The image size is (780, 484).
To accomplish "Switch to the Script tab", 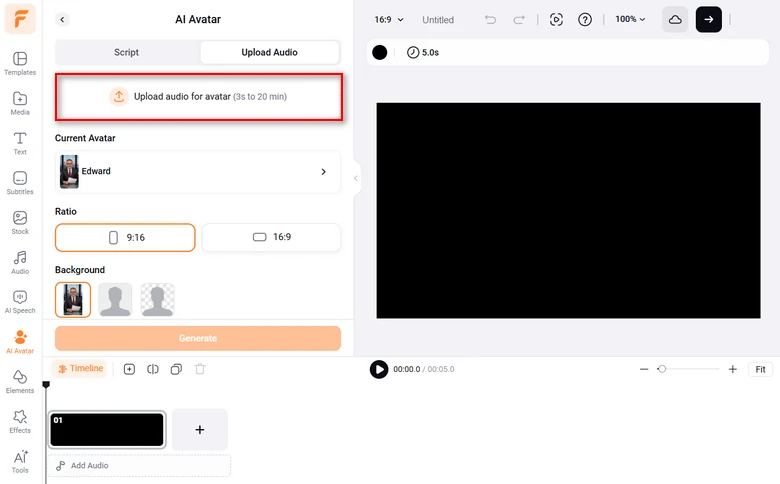I will click(126, 52).
